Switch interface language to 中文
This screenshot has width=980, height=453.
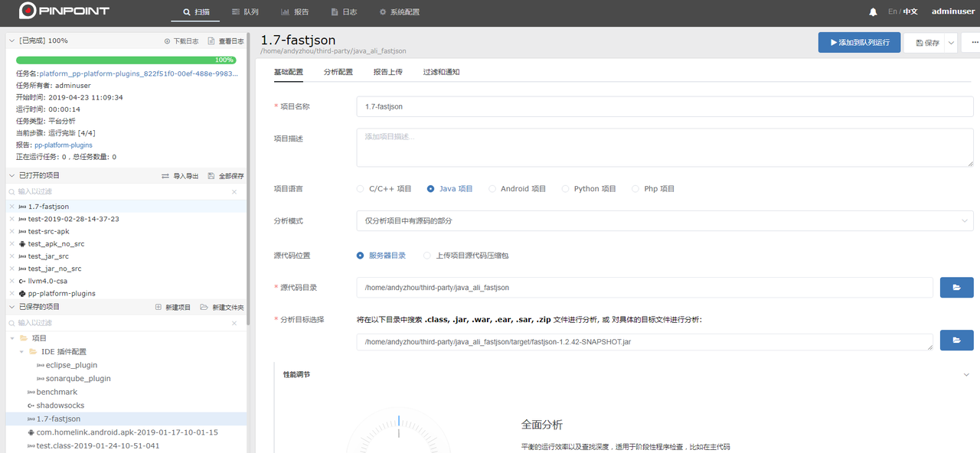click(910, 11)
